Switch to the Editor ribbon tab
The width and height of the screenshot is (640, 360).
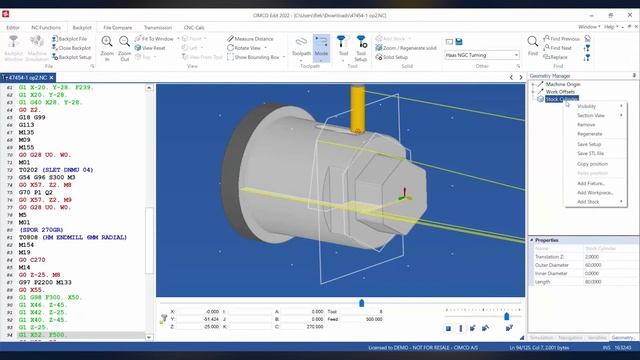coord(13,27)
